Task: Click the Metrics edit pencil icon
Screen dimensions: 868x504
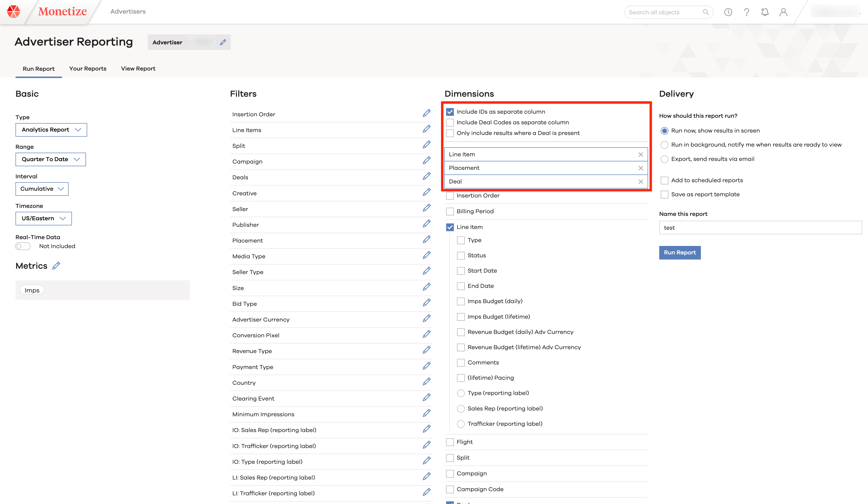Action: pos(56,266)
